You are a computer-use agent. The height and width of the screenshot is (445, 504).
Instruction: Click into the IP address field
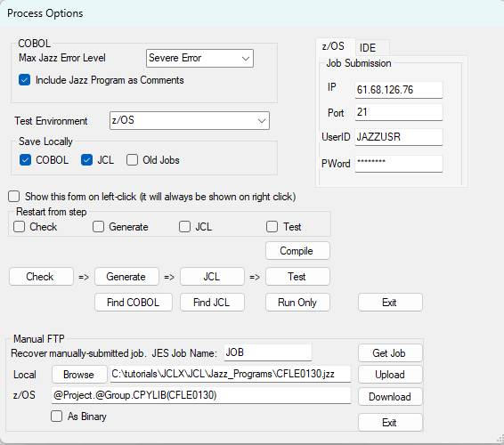point(399,90)
